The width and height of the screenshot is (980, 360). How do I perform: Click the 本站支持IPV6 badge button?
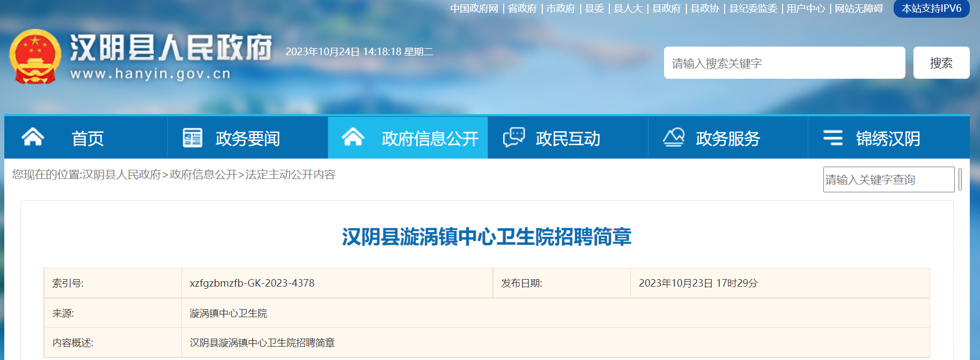[x=931, y=9]
